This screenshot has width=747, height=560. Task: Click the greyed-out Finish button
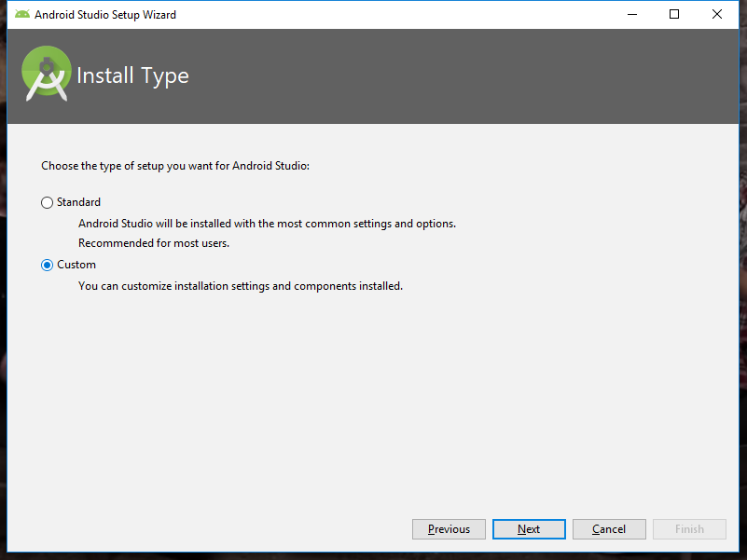click(x=689, y=529)
